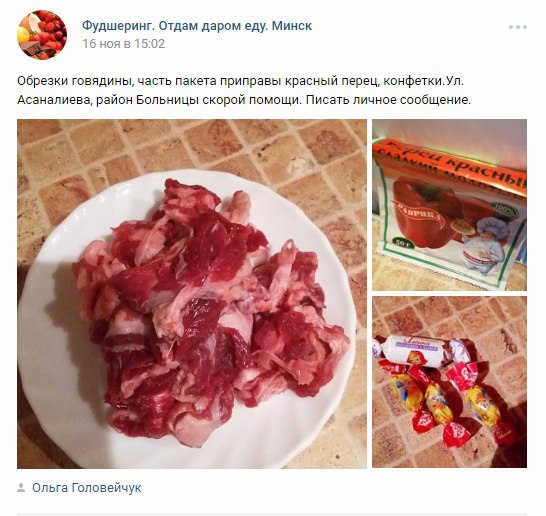Screen dimensions: 546x516
Task: Open the group avatar with strawberries
Action: [42, 35]
